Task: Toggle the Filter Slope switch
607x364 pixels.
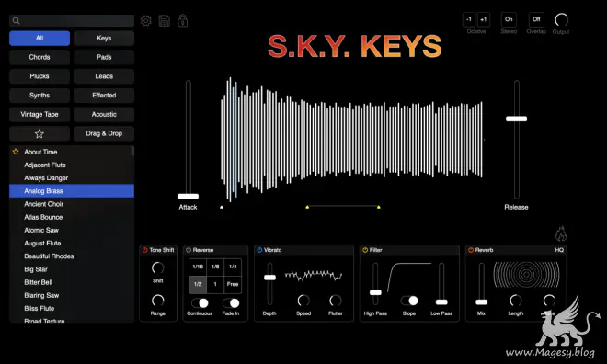Action: pyautogui.click(x=409, y=301)
